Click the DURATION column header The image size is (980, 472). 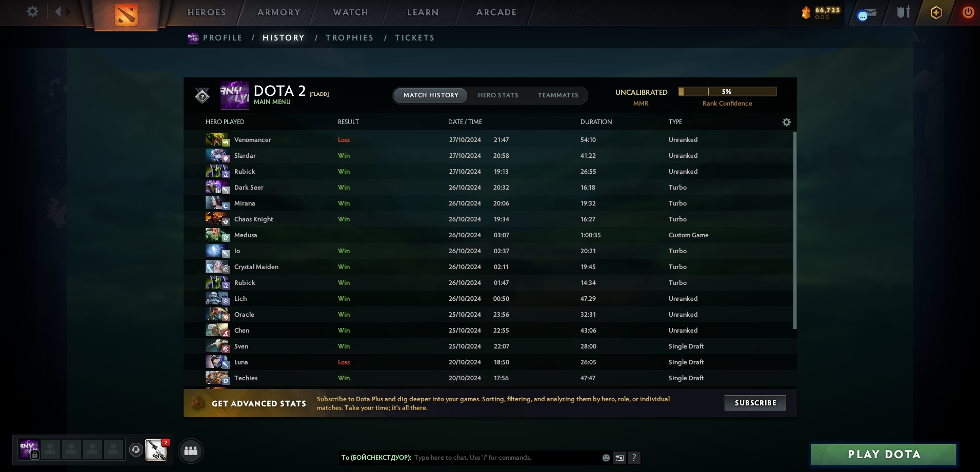click(596, 122)
